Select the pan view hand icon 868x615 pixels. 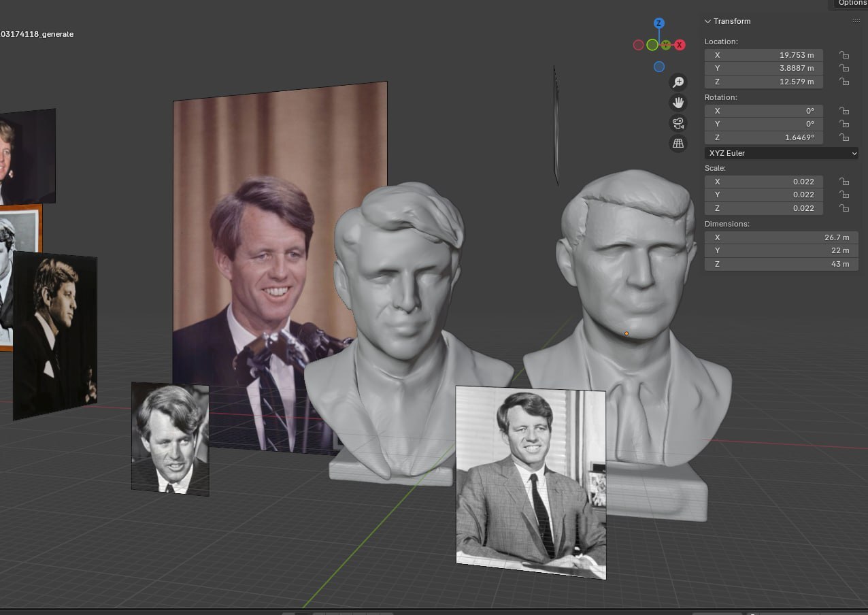point(678,103)
